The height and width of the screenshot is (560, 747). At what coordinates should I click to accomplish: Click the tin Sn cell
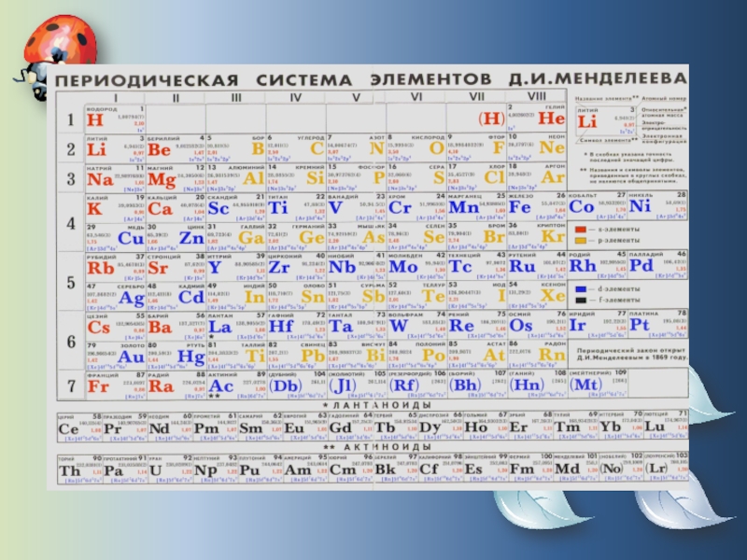coord(295,296)
